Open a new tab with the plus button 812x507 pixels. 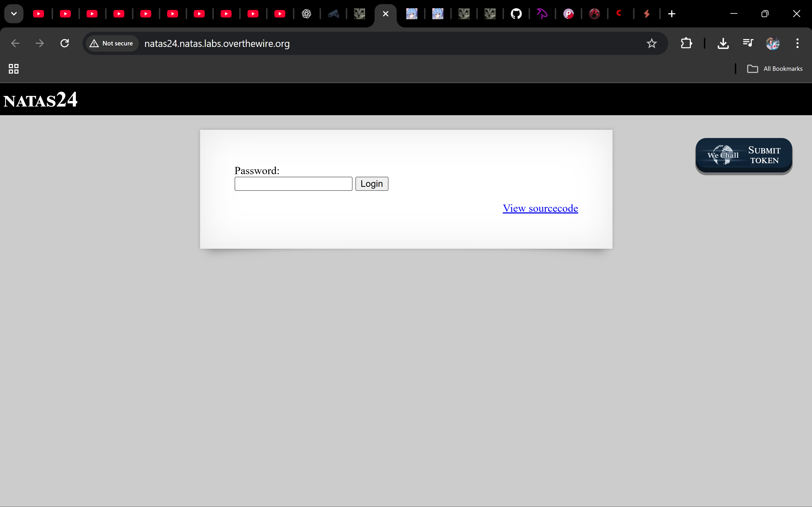671,14
